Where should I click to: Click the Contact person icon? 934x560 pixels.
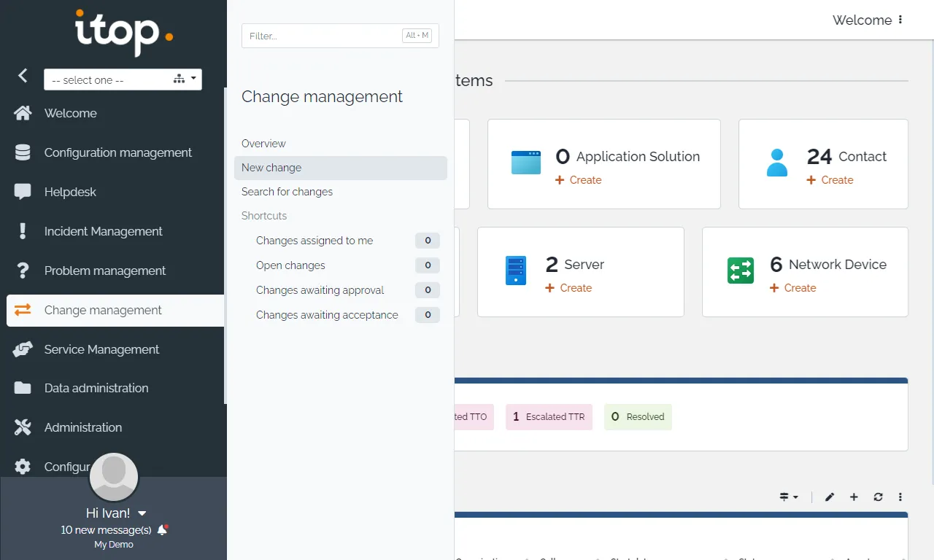(777, 163)
